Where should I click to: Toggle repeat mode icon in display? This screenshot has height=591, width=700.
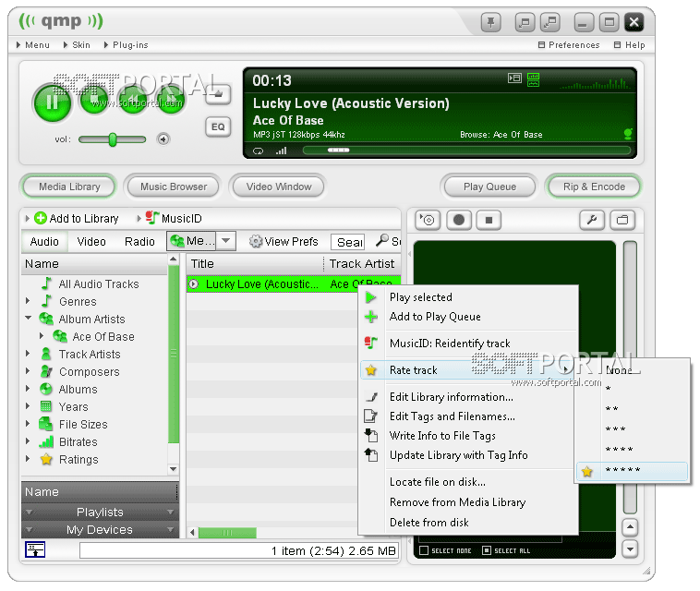(258, 151)
